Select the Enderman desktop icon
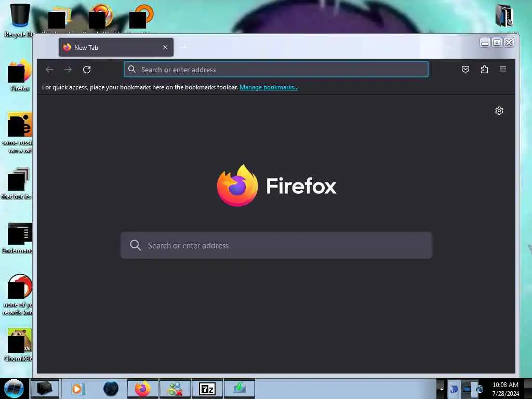The image size is (532, 399). (19, 238)
